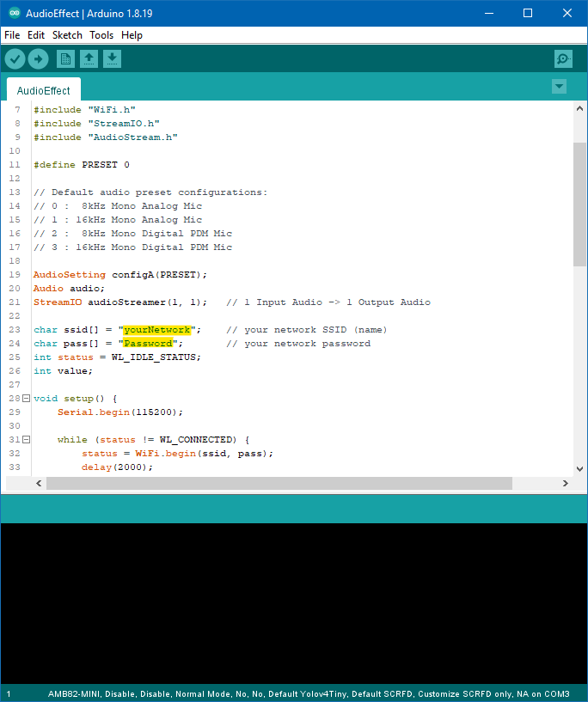Click the Upload arrow icon
The width and height of the screenshot is (588, 702).
pos(38,58)
